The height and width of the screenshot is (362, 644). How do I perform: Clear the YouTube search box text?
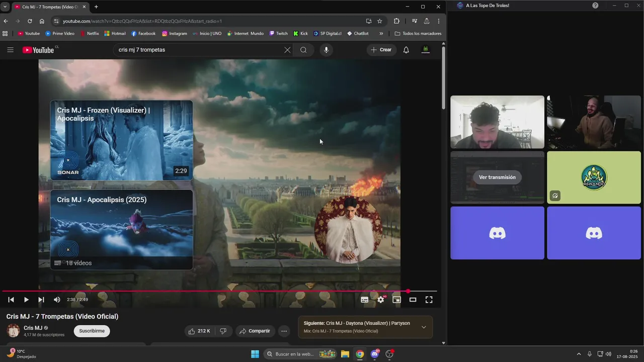tap(287, 50)
